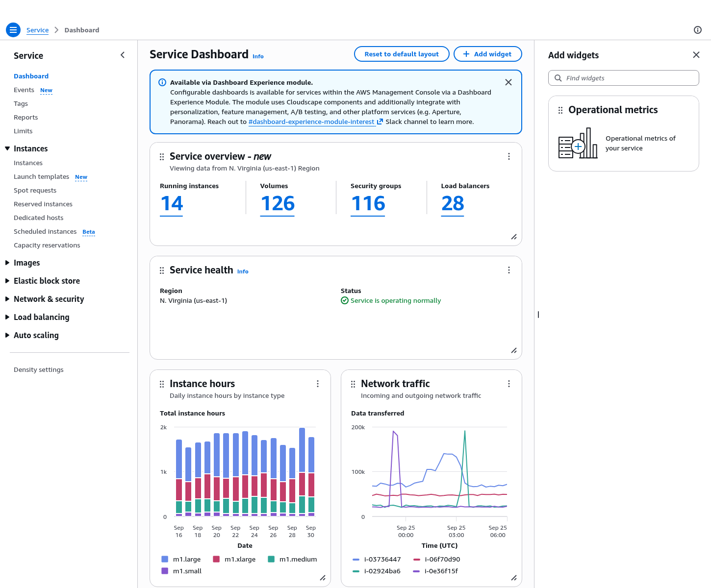
Task: Expand the Load balancing section
Action: [7, 317]
